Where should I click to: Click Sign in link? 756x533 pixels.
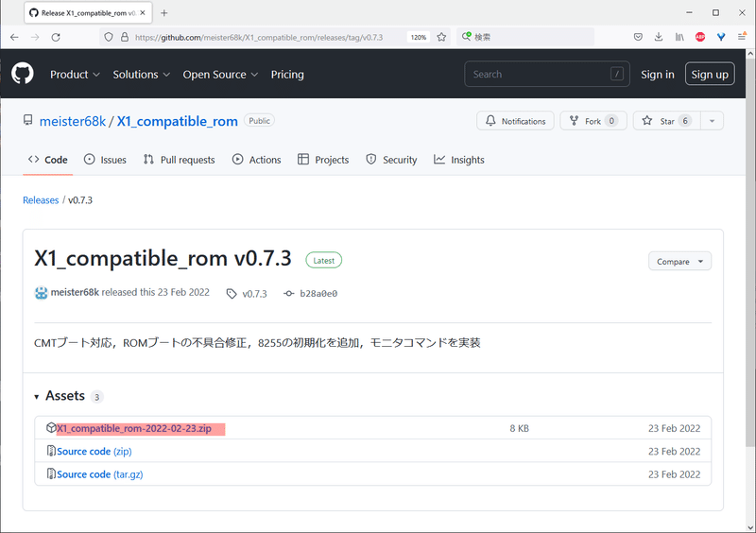pos(657,75)
